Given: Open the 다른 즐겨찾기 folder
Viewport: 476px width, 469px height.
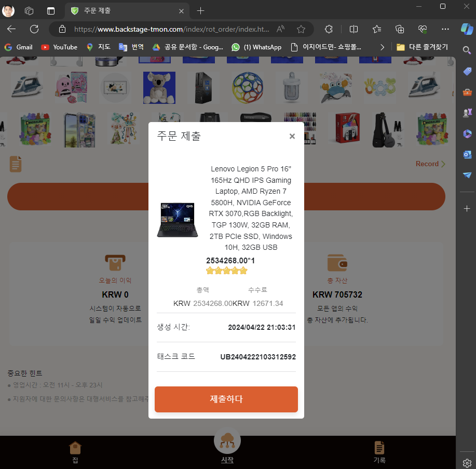Looking at the screenshot, I should click(x=422, y=47).
